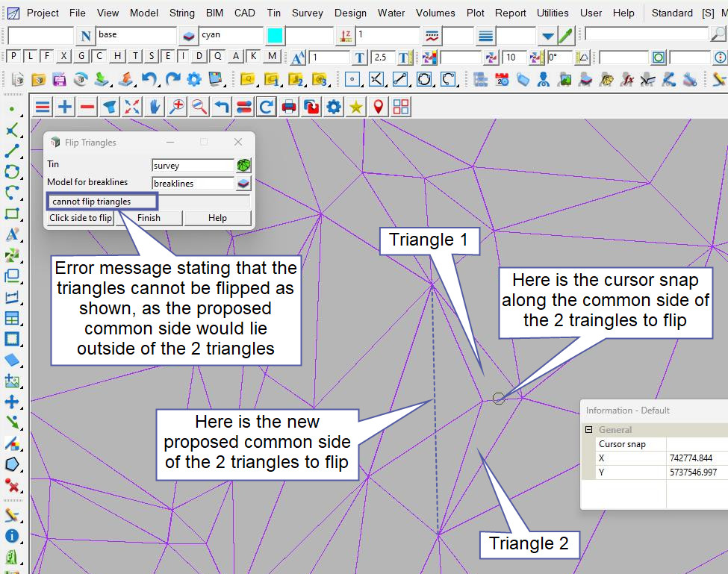The height and width of the screenshot is (574, 728).
Task: Click the 'Click side to flip' button
Action: [x=81, y=218]
